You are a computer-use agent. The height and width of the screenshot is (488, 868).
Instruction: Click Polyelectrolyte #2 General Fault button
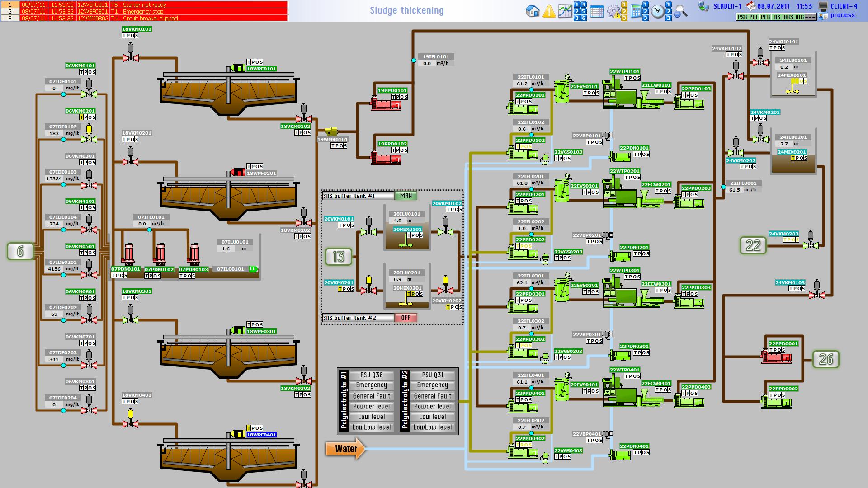[432, 396]
